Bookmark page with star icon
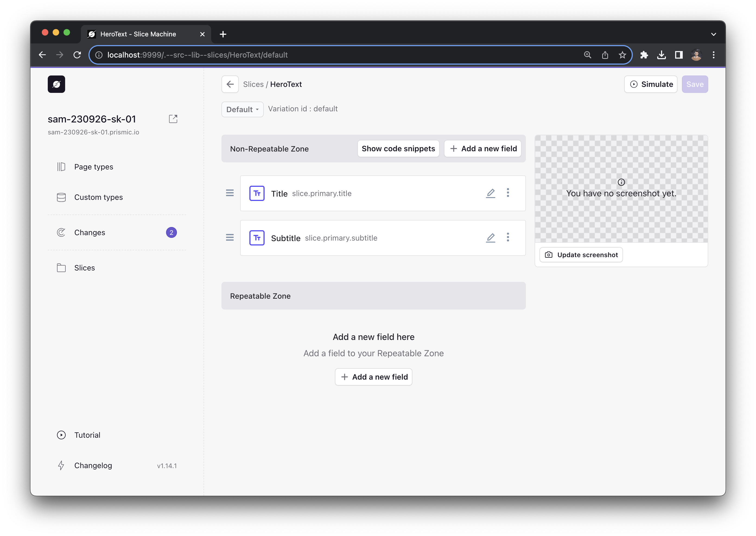 point(622,55)
